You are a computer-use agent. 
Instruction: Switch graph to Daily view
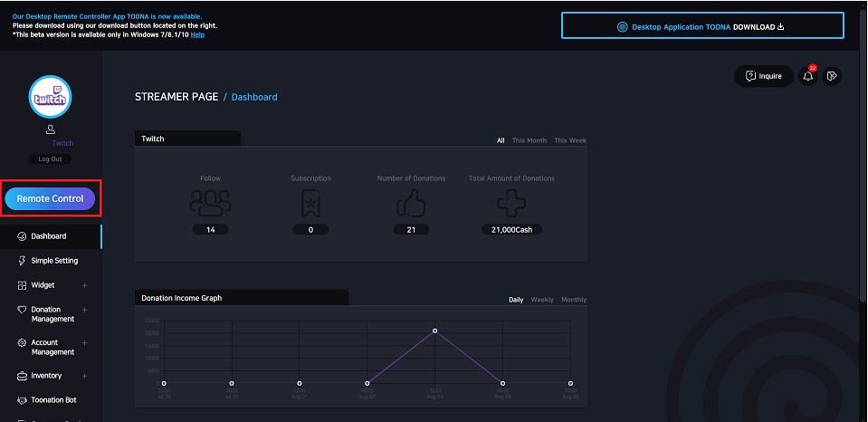[516, 300]
